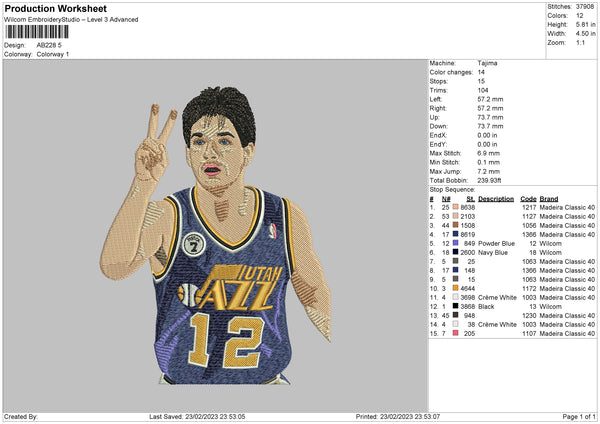Click the Powder Blue color swatch
Screen dimensions: 600x424
[455, 243]
